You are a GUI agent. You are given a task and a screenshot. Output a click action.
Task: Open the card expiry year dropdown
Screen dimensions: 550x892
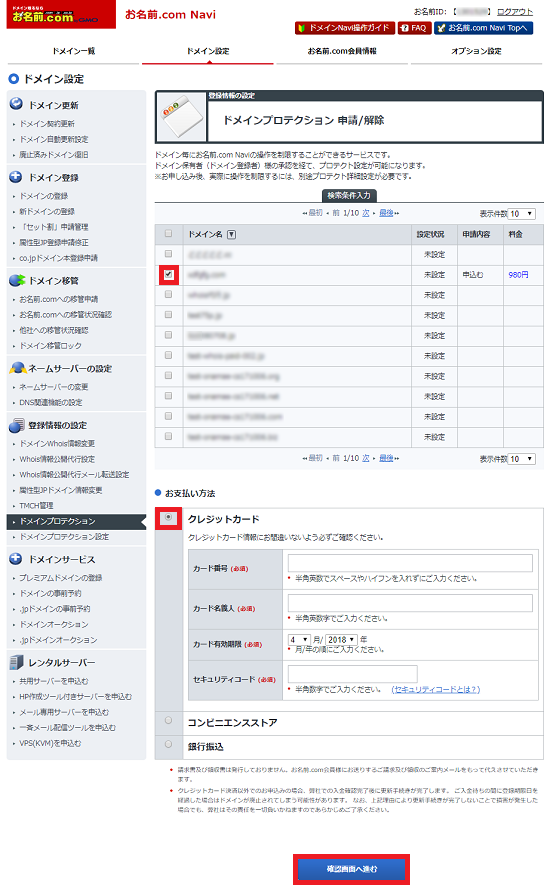click(x=341, y=639)
